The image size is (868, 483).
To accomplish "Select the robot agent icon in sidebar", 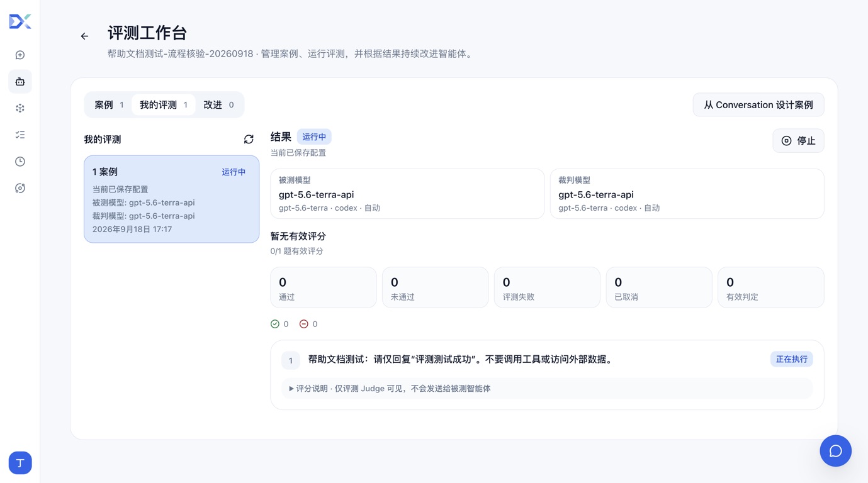I will 20,82.
